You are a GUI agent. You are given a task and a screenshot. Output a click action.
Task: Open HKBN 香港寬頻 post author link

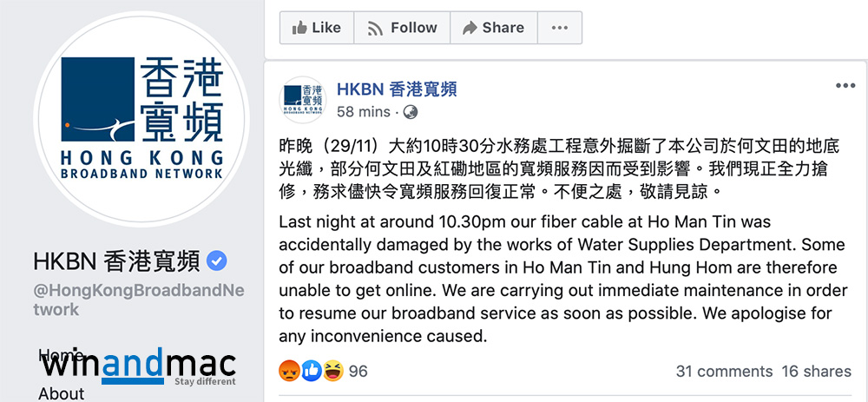tap(397, 89)
